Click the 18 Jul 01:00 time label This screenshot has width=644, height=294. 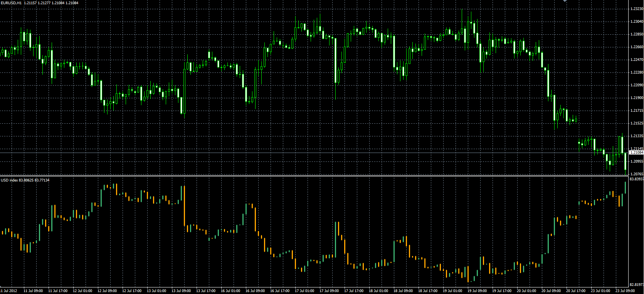pyautogui.click(x=378, y=291)
